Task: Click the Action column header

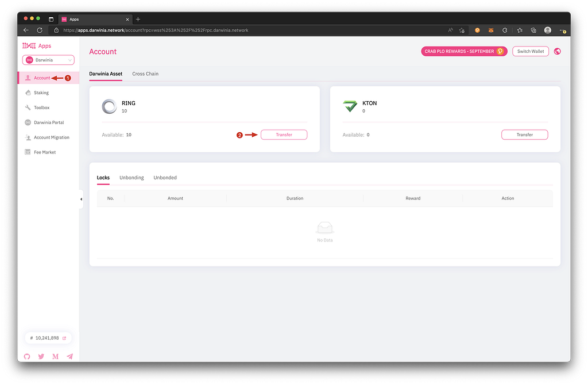Action: point(508,198)
